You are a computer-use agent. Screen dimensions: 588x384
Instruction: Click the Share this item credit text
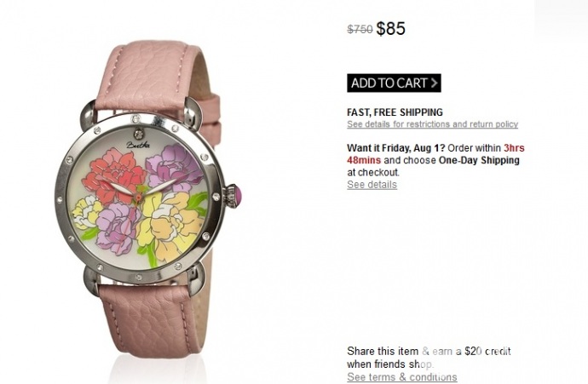[x=429, y=358]
